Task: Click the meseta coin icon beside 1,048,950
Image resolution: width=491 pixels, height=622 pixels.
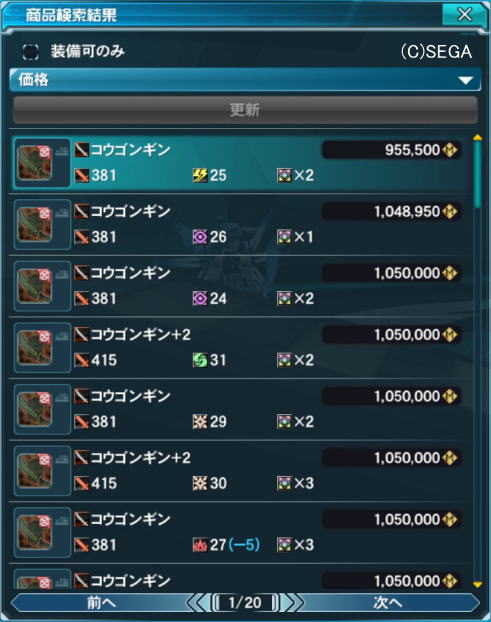Action: [450, 211]
